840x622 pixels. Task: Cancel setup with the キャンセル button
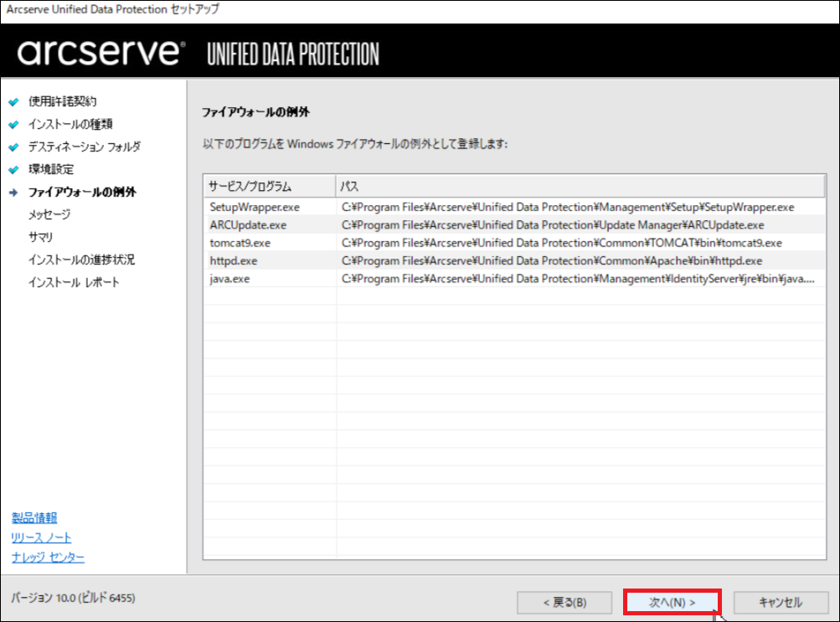pos(781,602)
